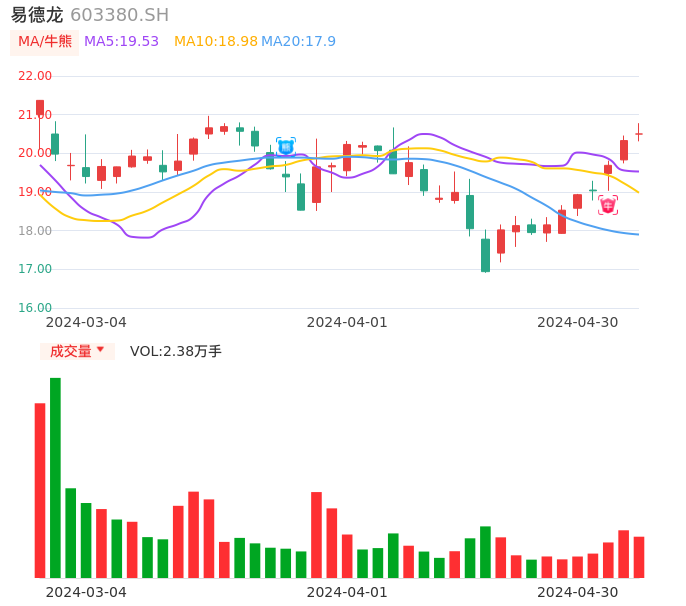Click the first red candlestick near 21.00
686x606 pixels.
coord(40,108)
